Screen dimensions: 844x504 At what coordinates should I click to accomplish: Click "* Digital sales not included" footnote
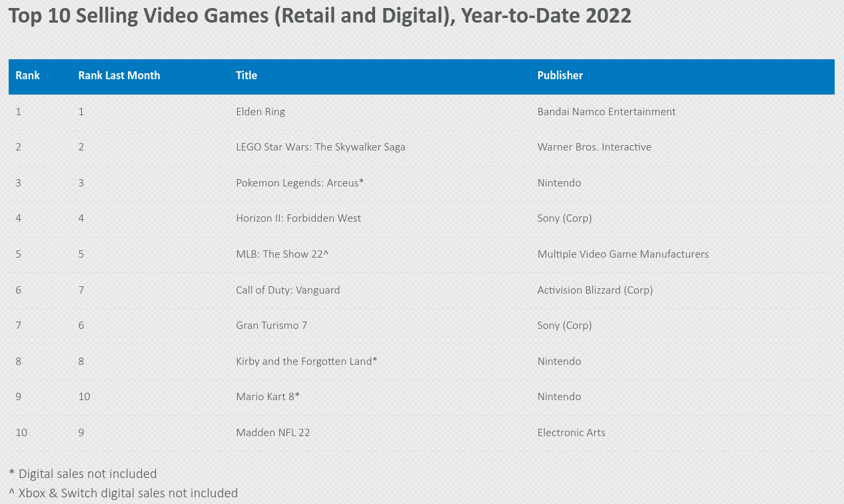[x=83, y=474]
